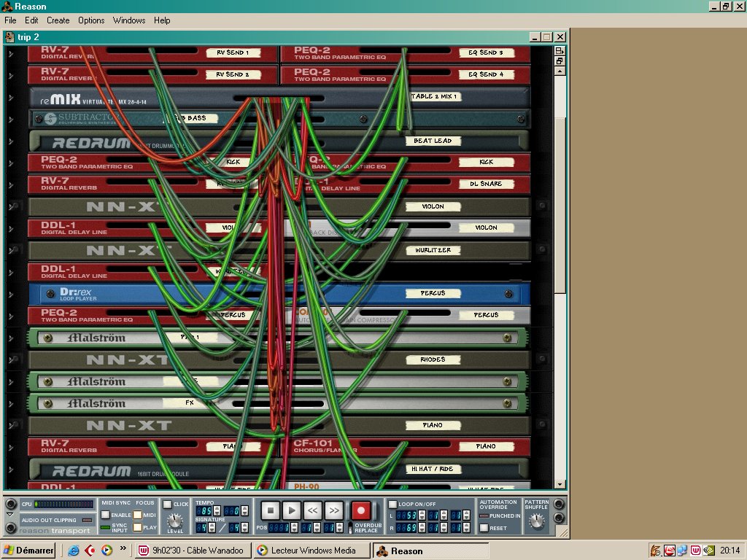The height and width of the screenshot is (560, 747).
Task: Enable the Loop On/Off checkbox
Action: (392, 504)
